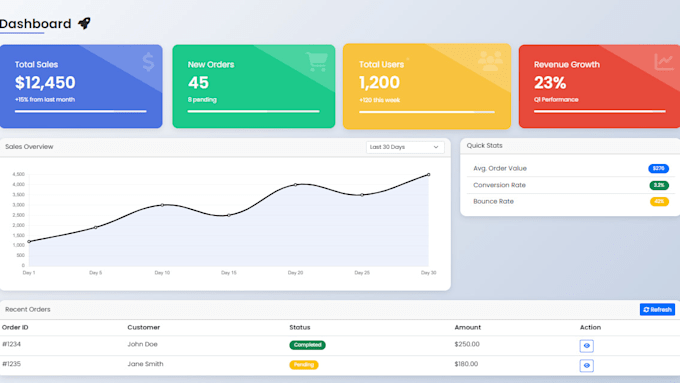Screen dimensions: 680x383
Task: Click the 3.2% Conversion Rate badge
Action: coord(659,185)
